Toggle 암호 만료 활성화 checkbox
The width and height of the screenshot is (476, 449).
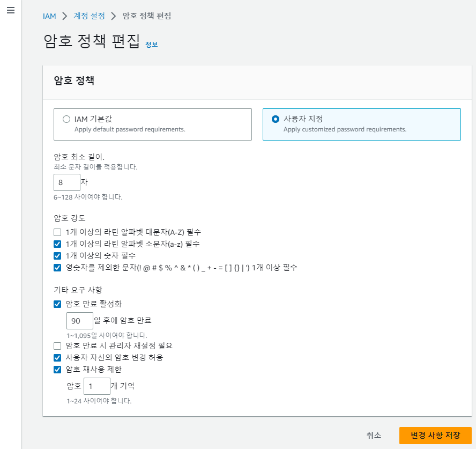[57, 304]
